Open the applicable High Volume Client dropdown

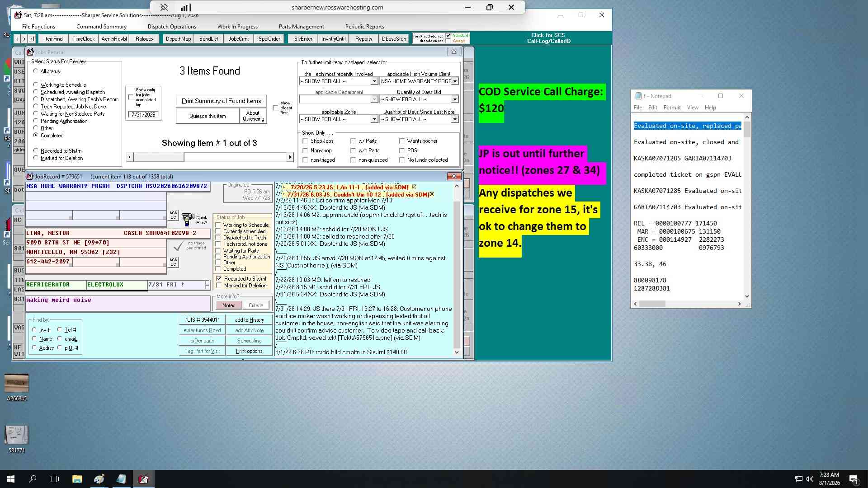(x=455, y=81)
